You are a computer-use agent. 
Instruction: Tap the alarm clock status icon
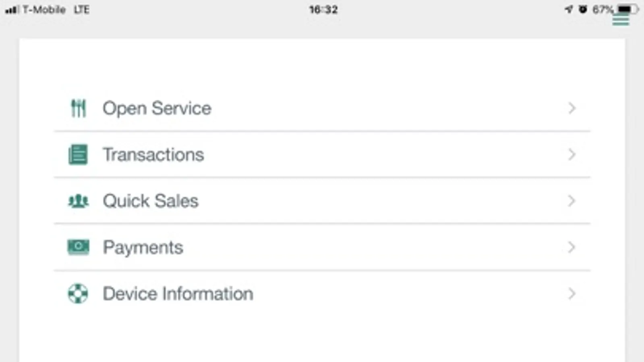point(583,9)
